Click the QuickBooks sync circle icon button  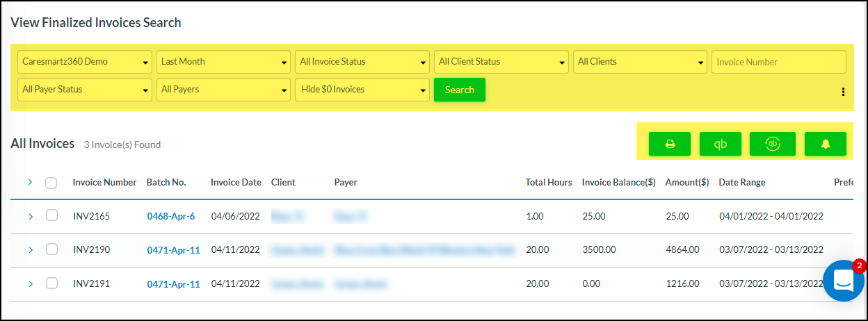(x=772, y=144)
